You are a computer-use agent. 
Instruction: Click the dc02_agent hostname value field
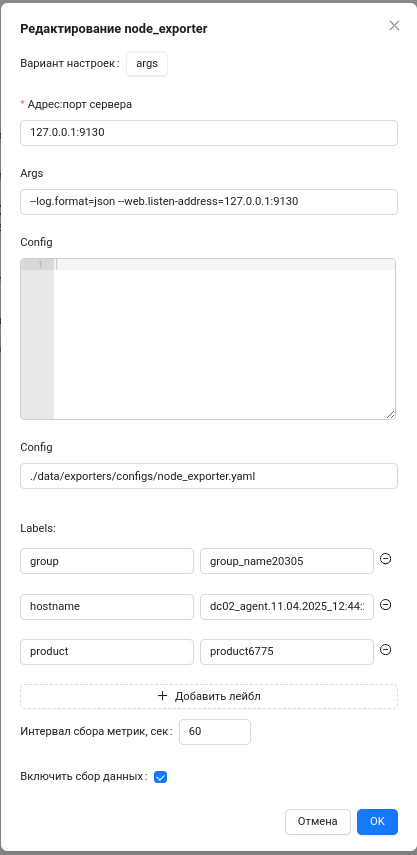pos(287,606)
